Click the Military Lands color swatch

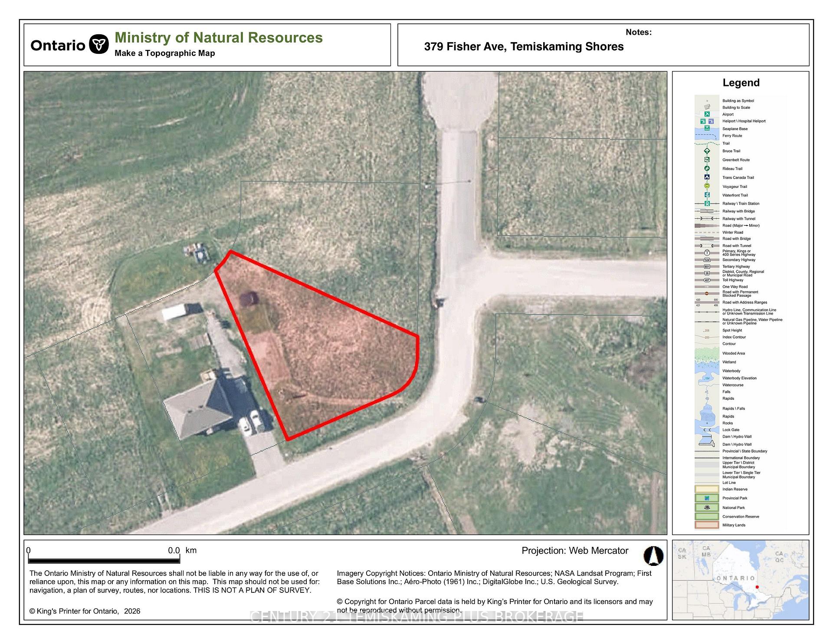pos(707,525)
